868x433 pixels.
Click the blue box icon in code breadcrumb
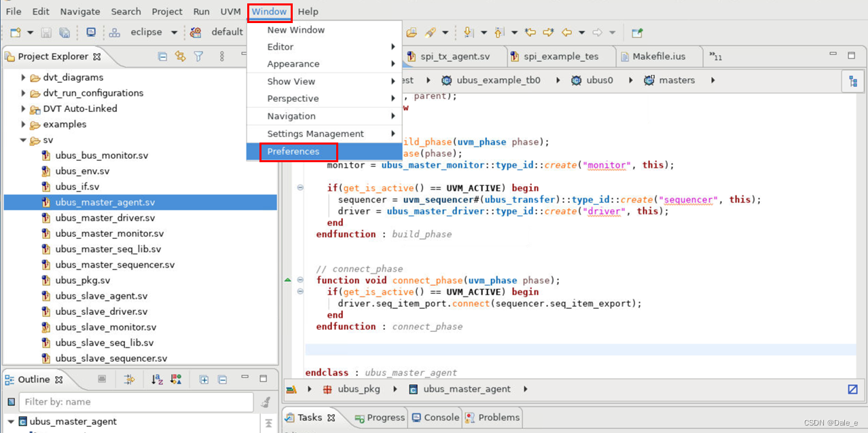(x=852, y=389)
